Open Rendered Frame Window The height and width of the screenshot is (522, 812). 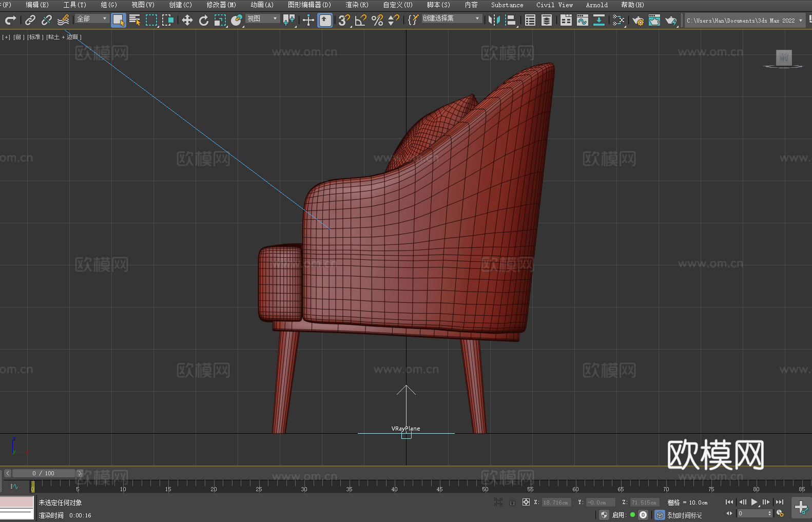pos(654,20)
